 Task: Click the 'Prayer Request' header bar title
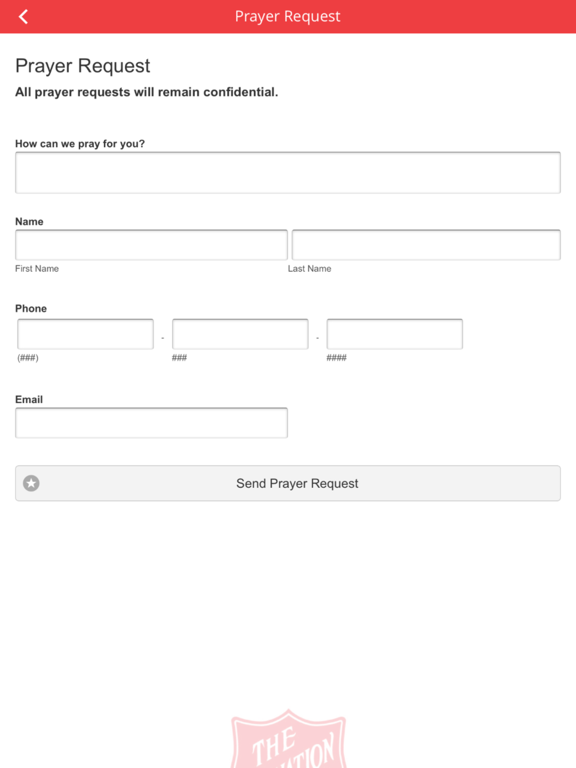pos(288,16)
